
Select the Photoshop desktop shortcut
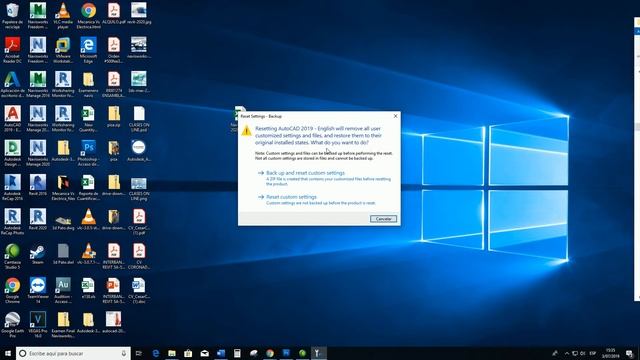pyautogui.click(x=89, y=153)
